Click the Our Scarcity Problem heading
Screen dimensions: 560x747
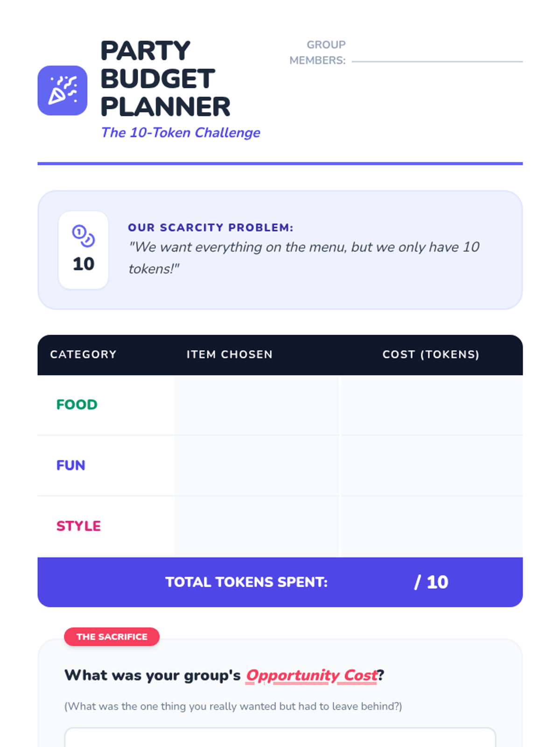point(210,227)
